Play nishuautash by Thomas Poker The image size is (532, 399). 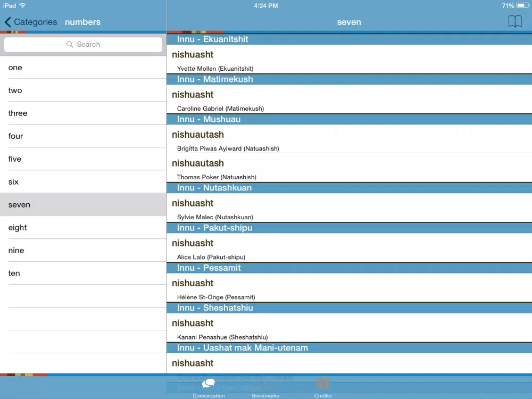[349, 168]
